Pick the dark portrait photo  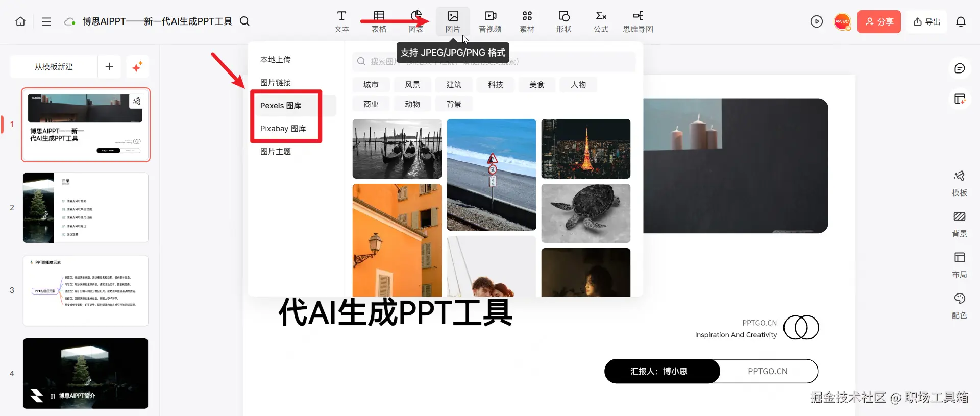pyautogui.click(x=586, y=272)
